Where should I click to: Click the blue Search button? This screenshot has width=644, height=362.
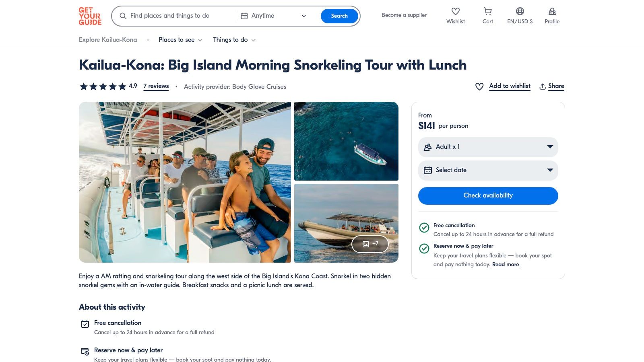(339, 16)
